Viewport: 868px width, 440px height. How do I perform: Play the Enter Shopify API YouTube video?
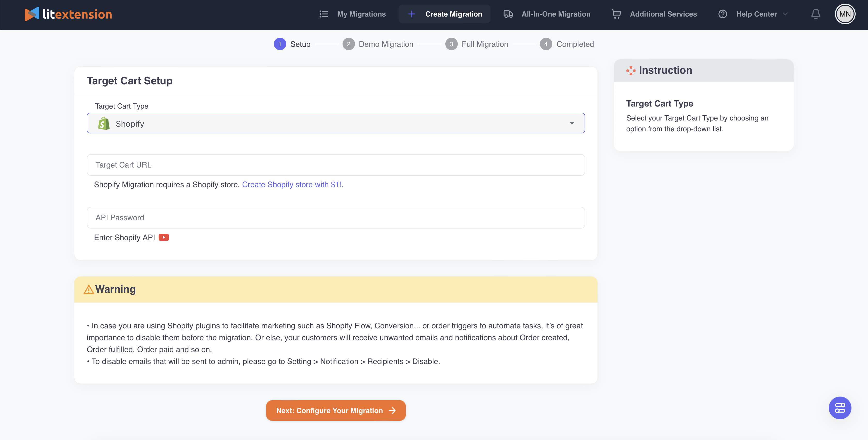[164, 237]
